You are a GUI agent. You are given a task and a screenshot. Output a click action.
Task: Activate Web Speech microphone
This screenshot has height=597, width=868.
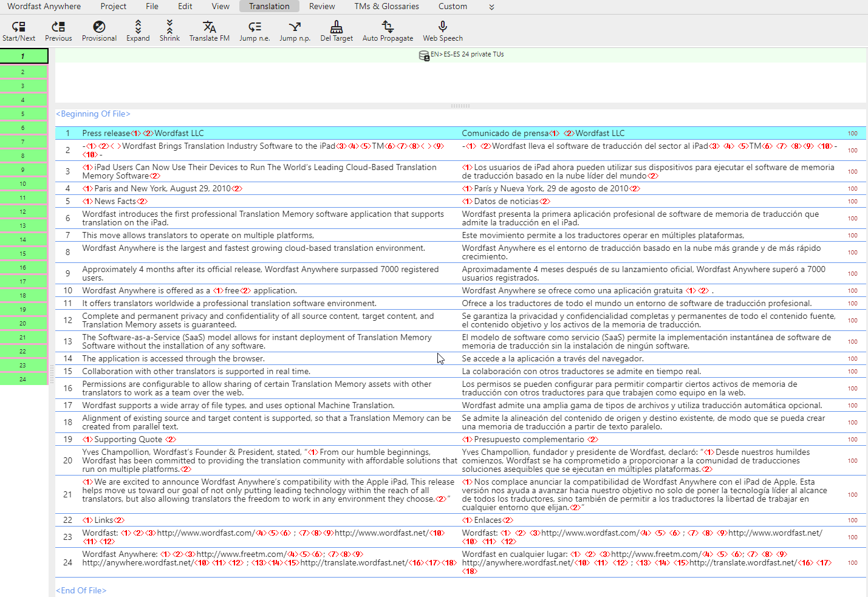pyautogui.click(x=443, y=27)
